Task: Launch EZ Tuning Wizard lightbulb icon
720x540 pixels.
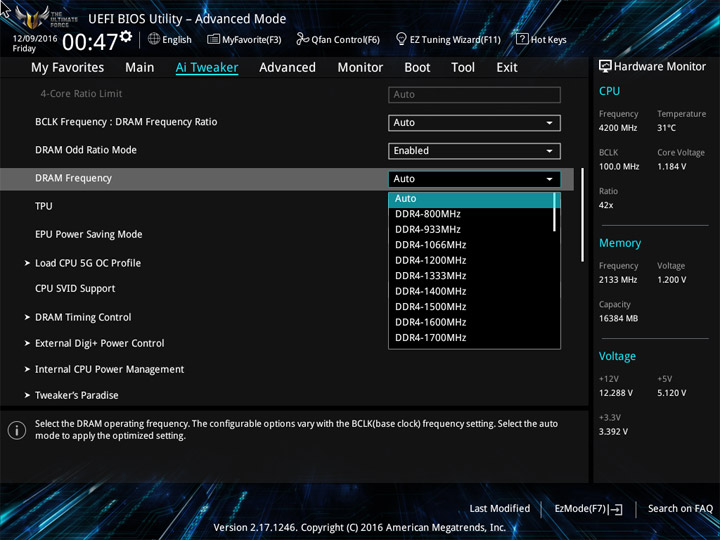Action: point(401,39)
